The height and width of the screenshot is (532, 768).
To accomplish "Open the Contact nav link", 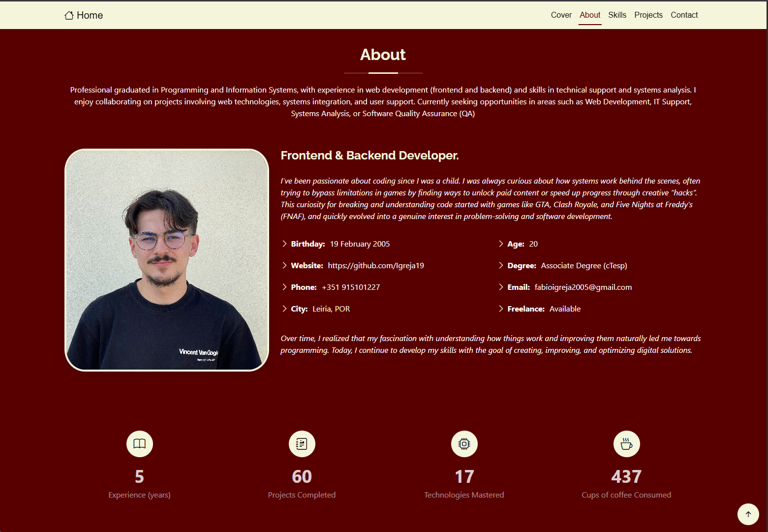I will coord(684,15).
